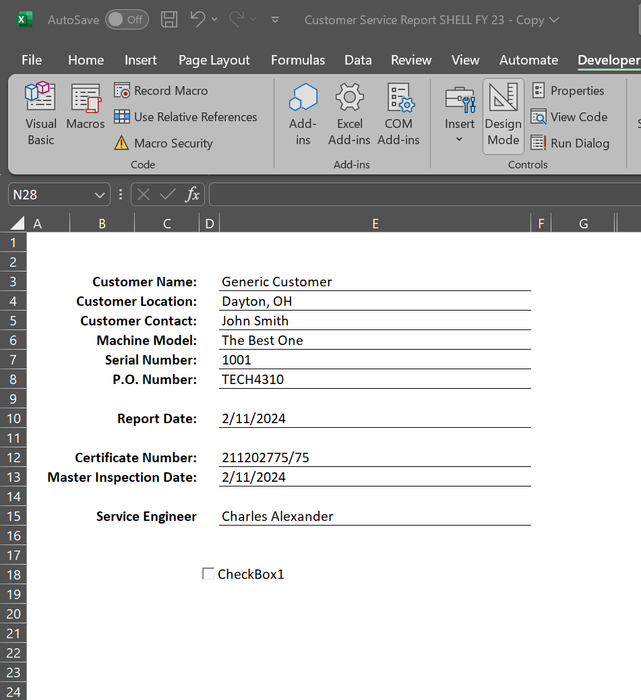The image size is (641, 700).
Task: Select column B header
Action: (x=102, y=223)
